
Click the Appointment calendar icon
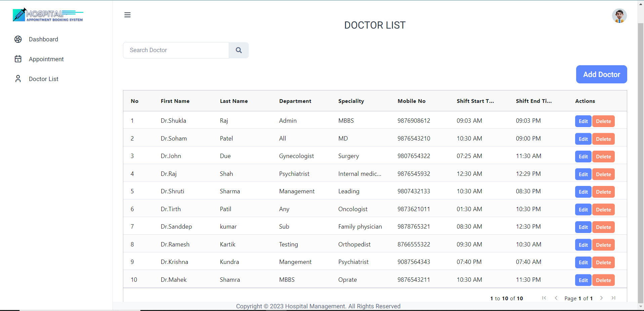click(x=18, y=59)
